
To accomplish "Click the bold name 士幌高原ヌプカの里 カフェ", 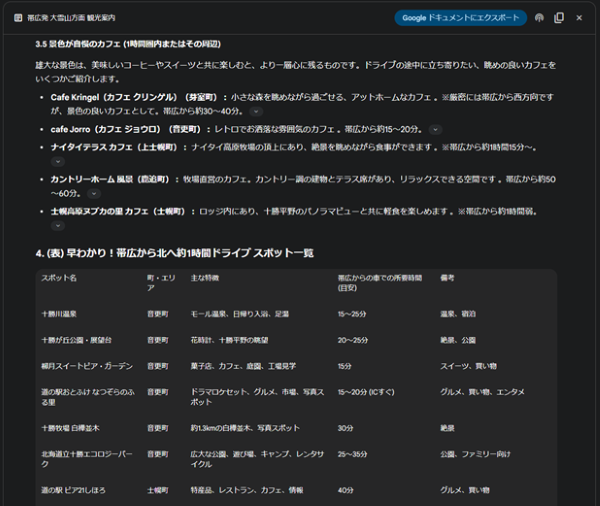I will (x=99, y=212).
